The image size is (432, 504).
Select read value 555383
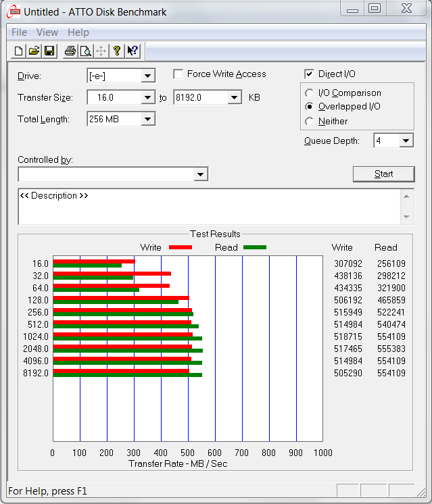click(391, 349)
